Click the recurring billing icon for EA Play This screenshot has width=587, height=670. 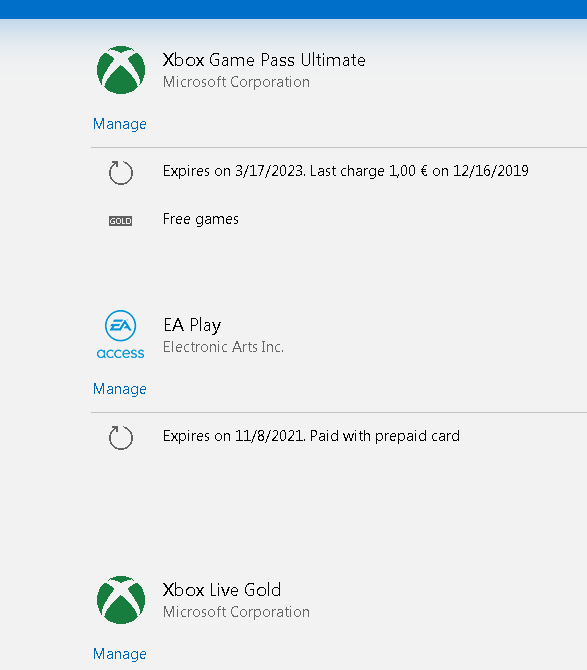click(121, 438)
